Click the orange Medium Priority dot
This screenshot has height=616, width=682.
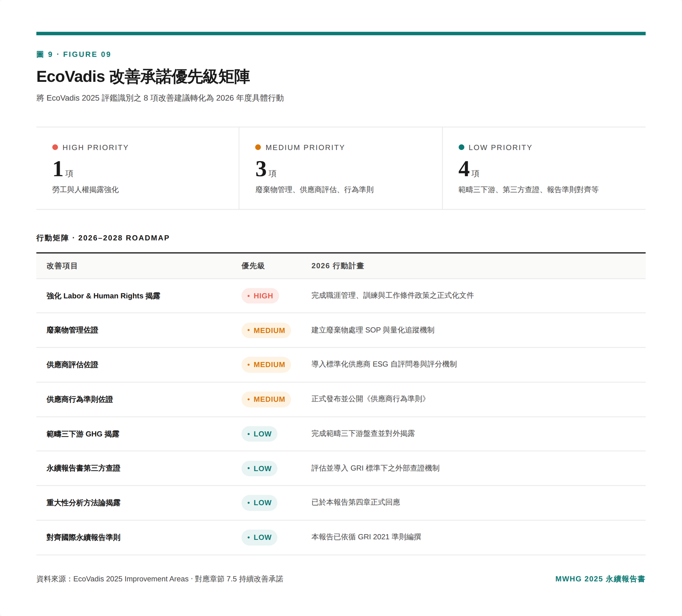click(258, 147)
